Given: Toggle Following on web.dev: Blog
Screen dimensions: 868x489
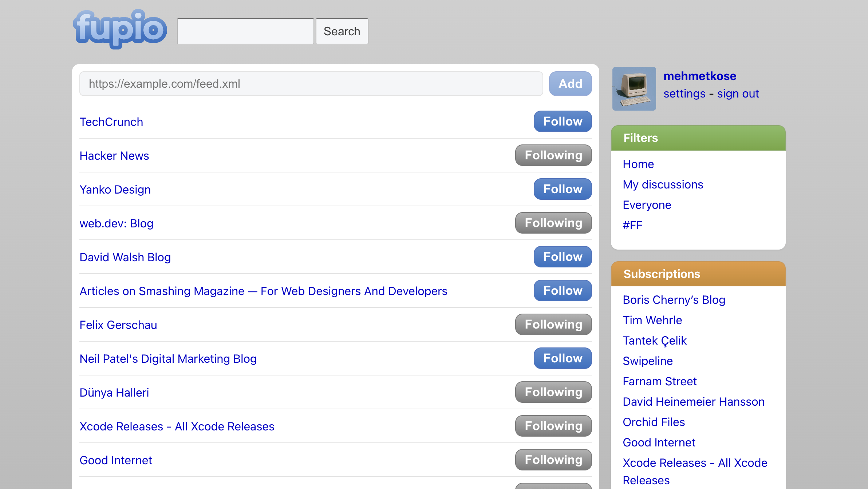Looking at the screenshot, I should (x=553, y=223).
